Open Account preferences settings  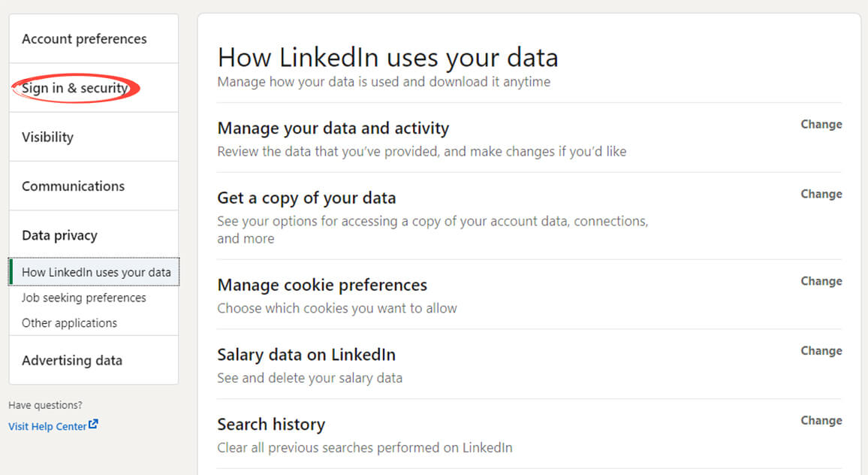[x=84, y=38]
